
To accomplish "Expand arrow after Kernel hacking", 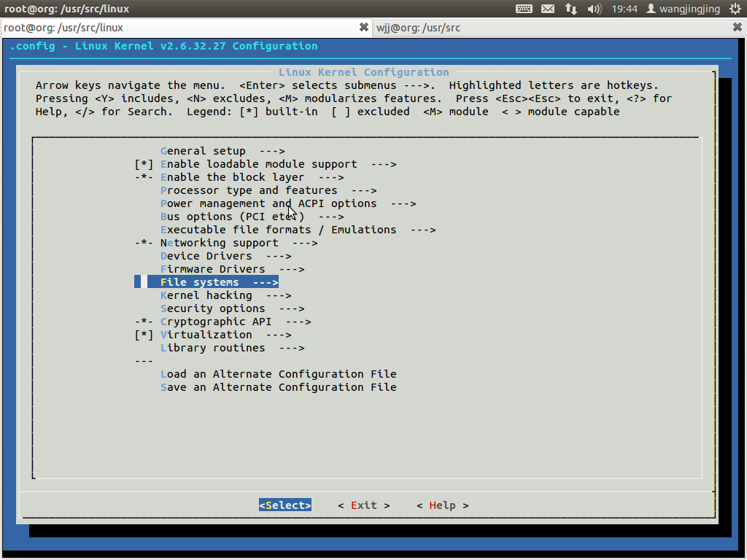I will point(279,296).
